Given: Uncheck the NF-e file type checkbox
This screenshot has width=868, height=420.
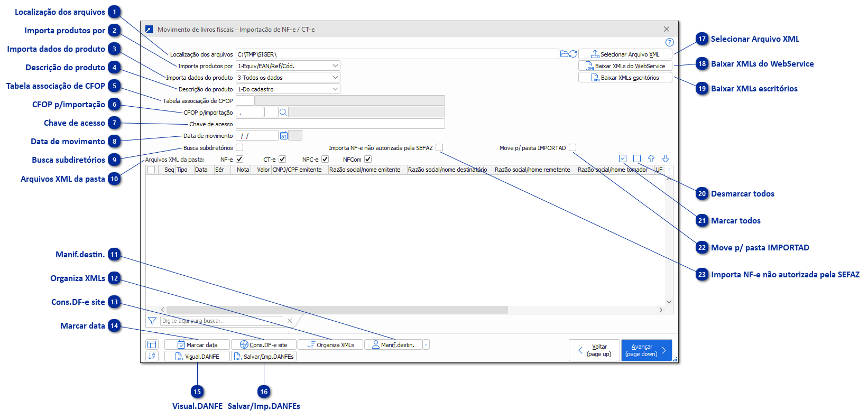Looking at the screenshot, I should 239,159.
